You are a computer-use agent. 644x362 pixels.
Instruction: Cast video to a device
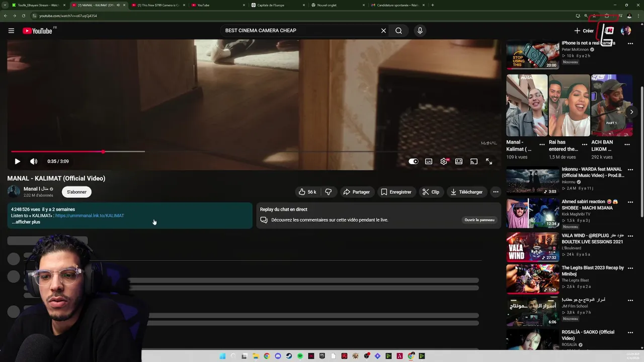click(x=474, y=161)
